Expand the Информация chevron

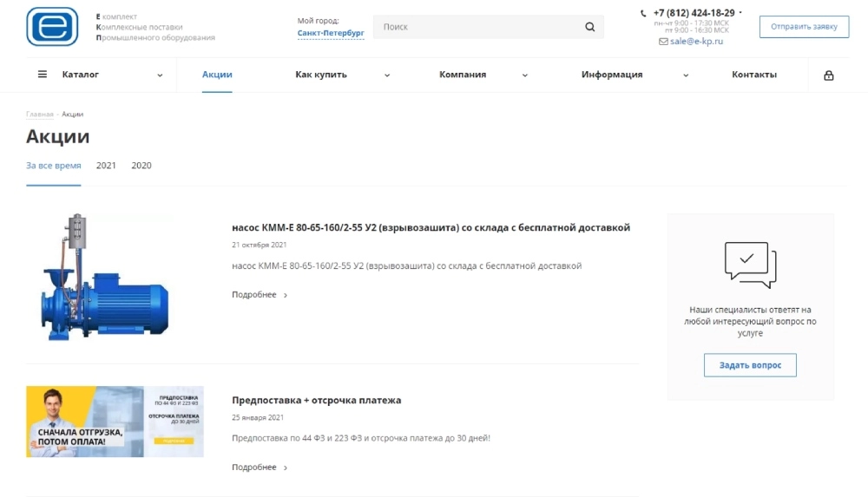click(x=686, y=75)
